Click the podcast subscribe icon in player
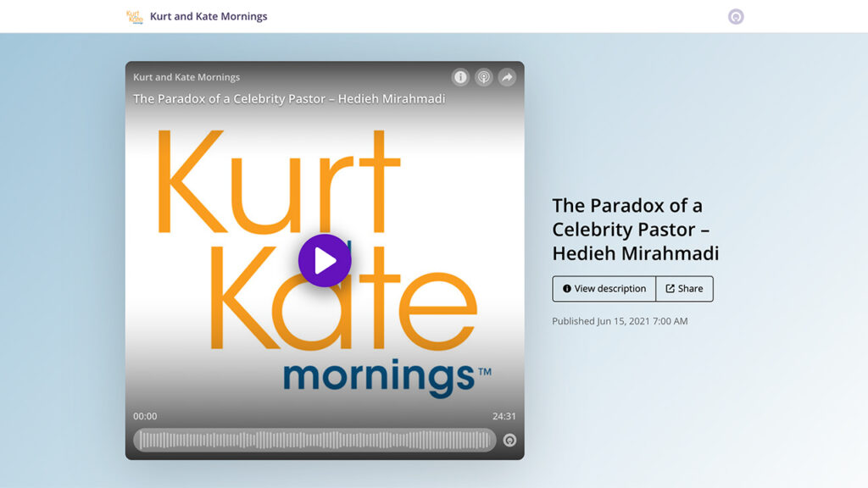The image size is (868, 488). click(484, 77)
